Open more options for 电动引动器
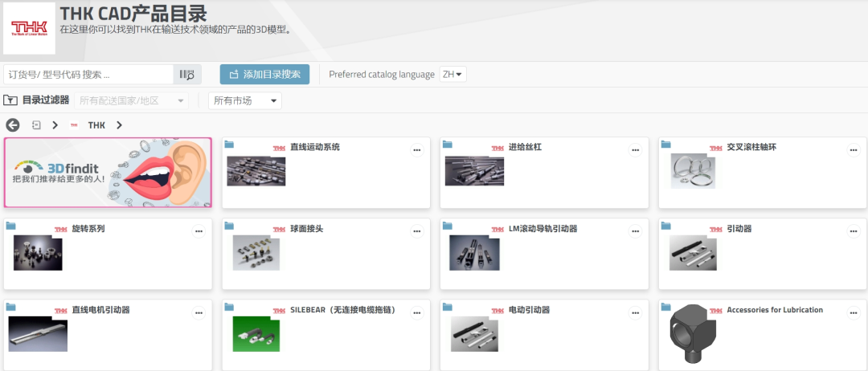Viewport: 868px width, 371px height. pyautogui.click(x=635, y=312)
